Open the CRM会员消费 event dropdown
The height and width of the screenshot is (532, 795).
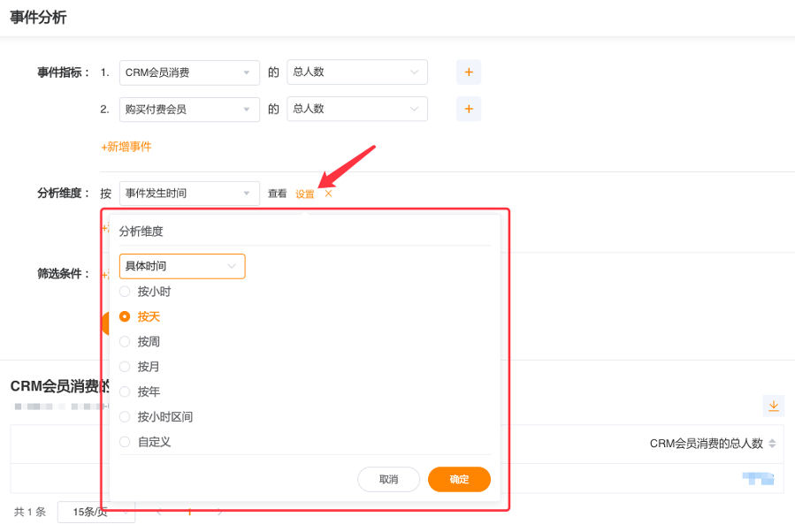[x=189, y=72]
